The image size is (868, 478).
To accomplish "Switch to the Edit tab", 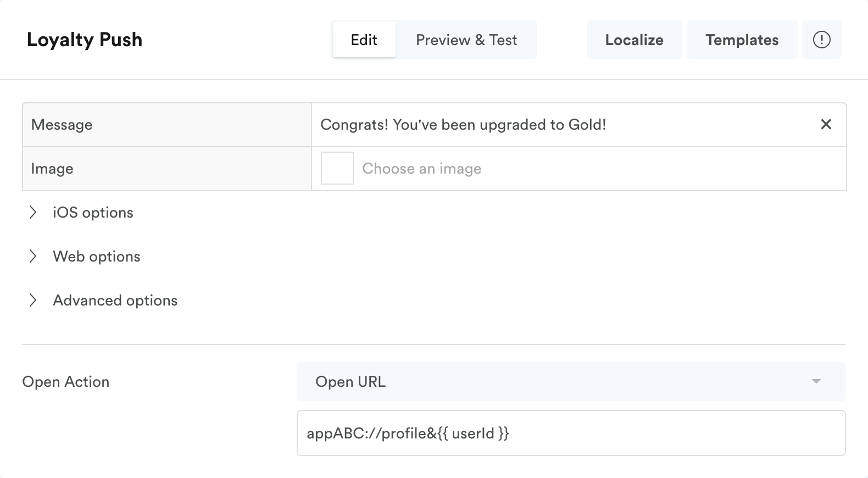I will point(364,40).
